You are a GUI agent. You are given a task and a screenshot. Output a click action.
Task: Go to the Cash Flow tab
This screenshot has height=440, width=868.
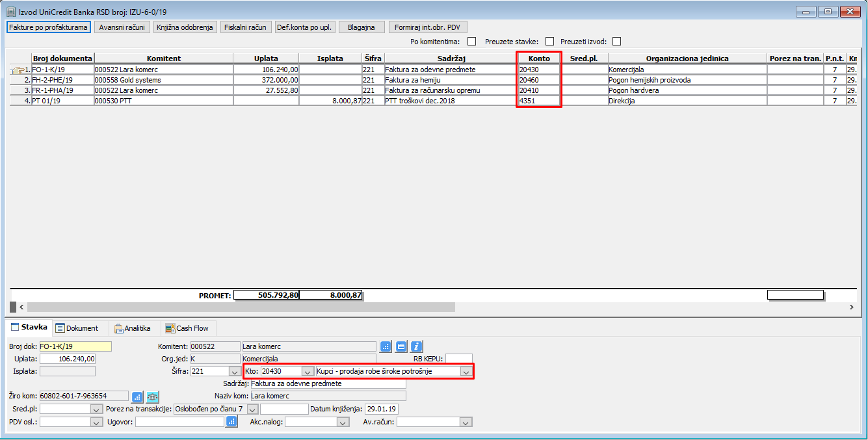point(189,328)
